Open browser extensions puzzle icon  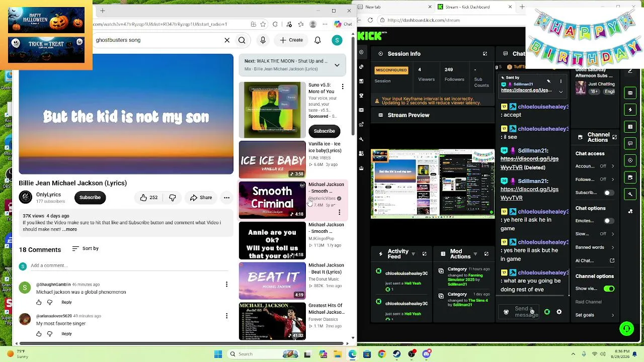275,24
